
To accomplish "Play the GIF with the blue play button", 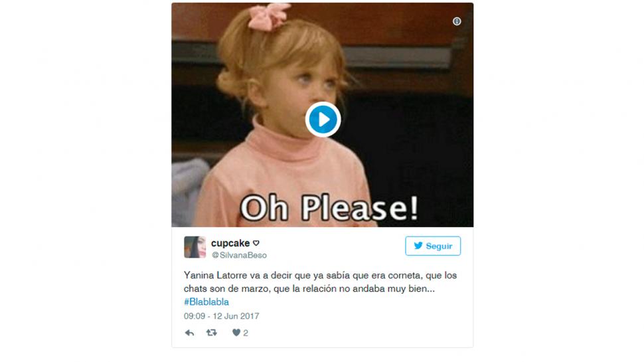I will coord(323,120).
